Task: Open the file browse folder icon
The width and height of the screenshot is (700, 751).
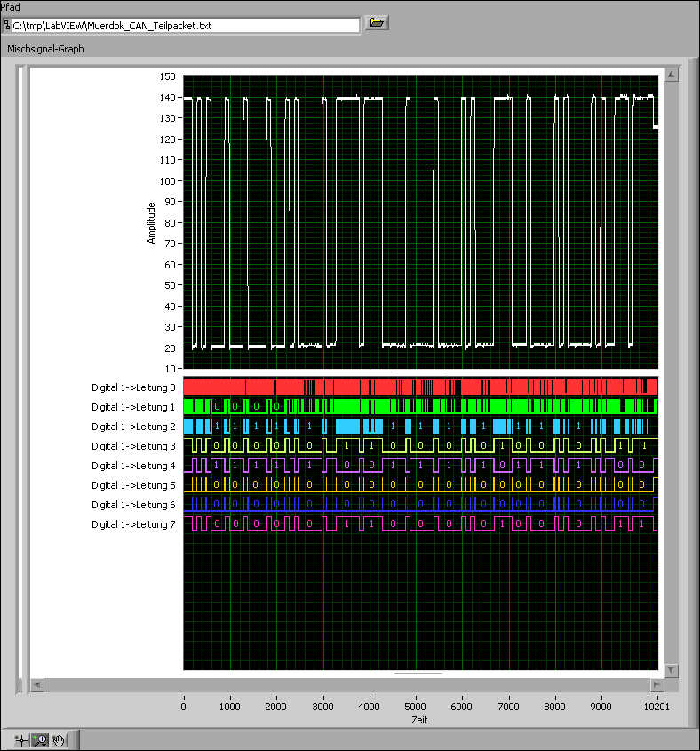Action: (377, 23)
